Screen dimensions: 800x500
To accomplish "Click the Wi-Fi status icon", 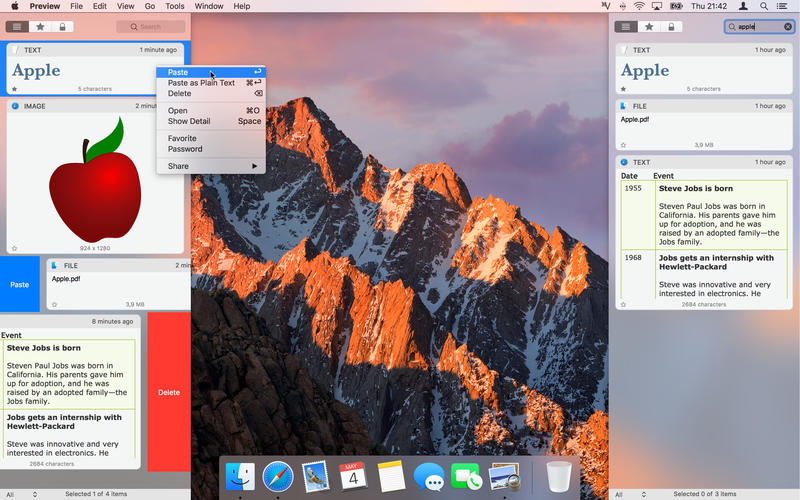I will (x=639, y=6).
